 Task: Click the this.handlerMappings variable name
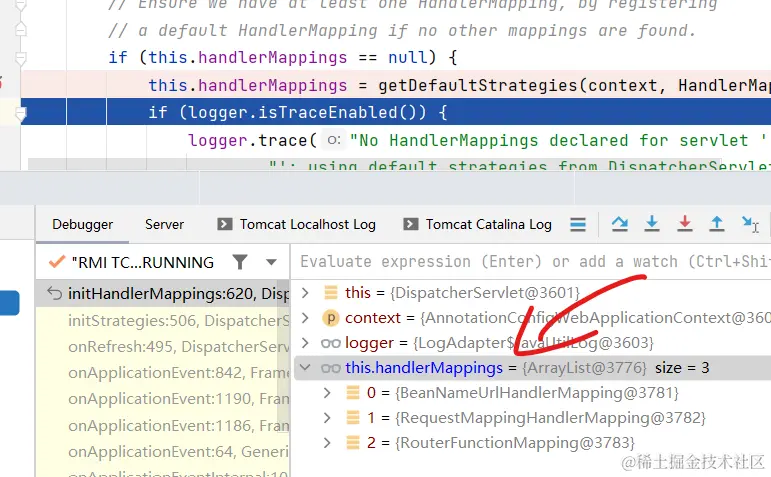point(424,368)
